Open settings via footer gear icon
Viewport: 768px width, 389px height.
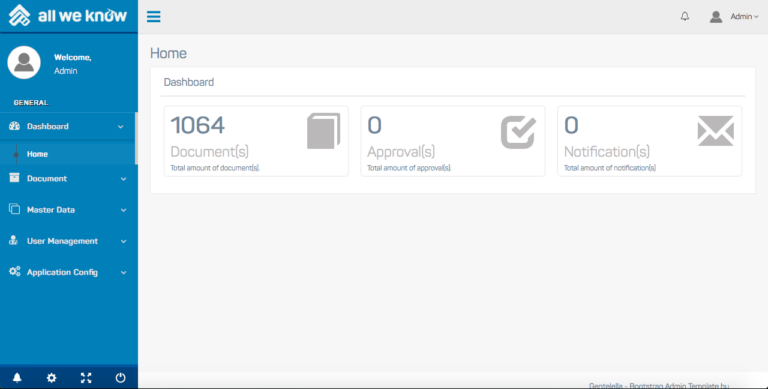click(51, 378)
